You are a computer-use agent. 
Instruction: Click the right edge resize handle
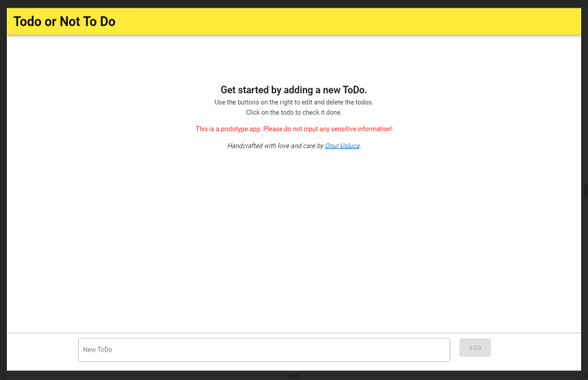click(585, 190)
